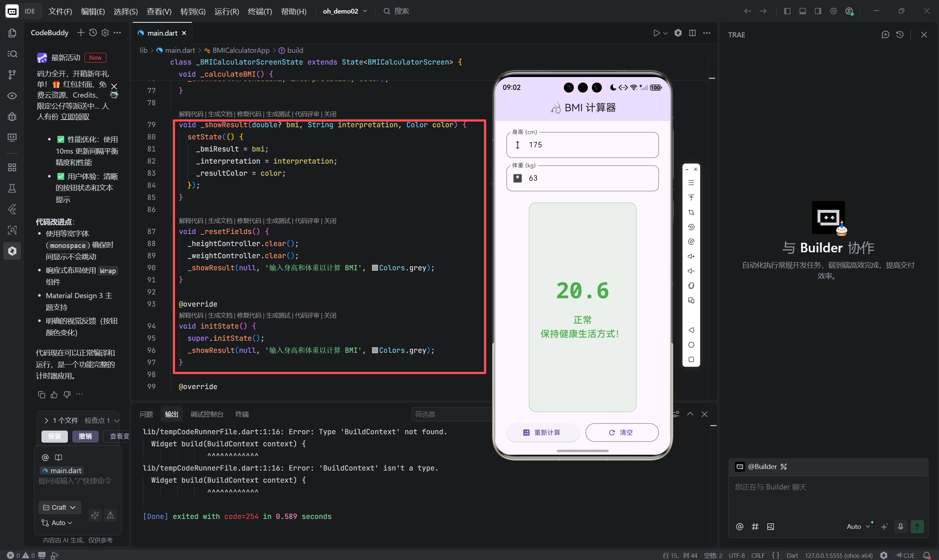Open Source Control branch icon in sidebar

click(12, 75)
